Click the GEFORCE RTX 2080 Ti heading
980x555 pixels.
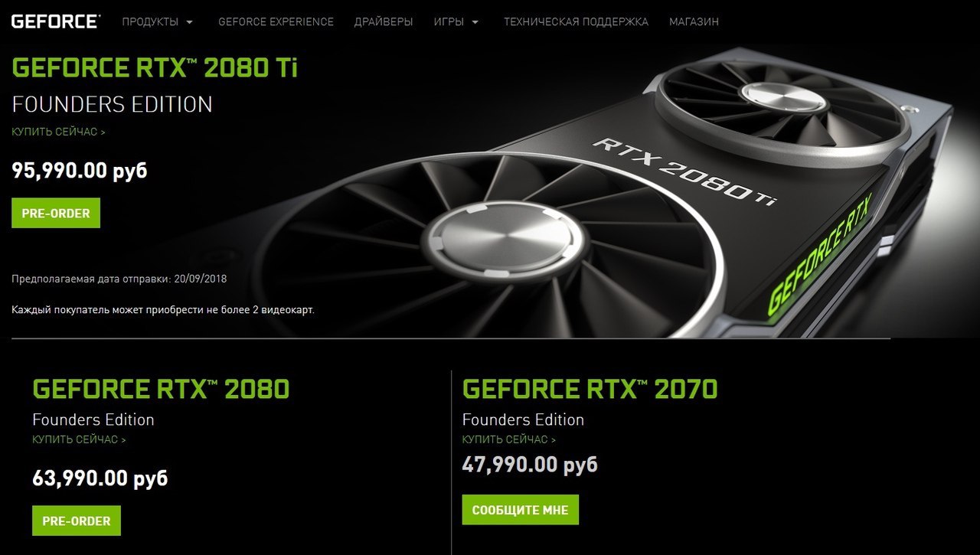point(155,68)
